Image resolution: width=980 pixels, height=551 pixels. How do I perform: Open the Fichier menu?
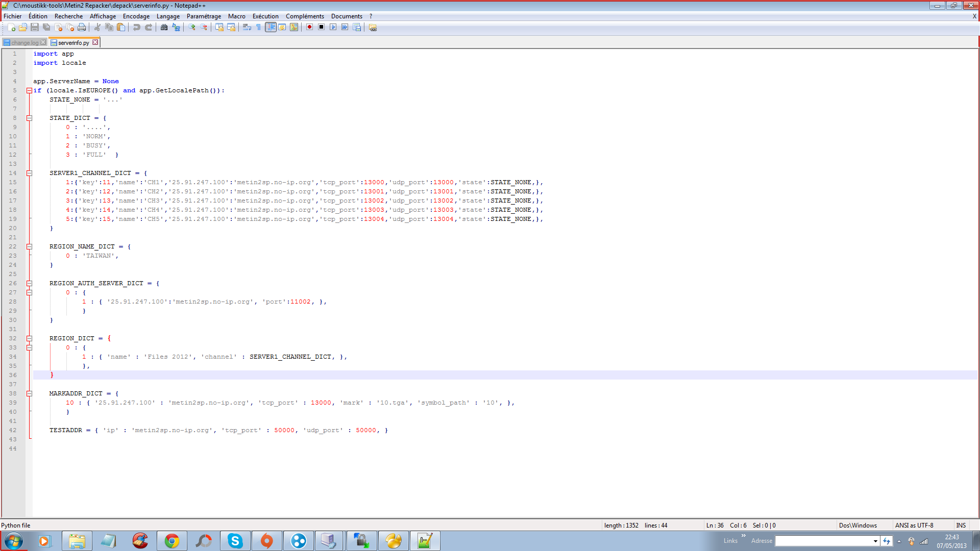click(13, 16)
